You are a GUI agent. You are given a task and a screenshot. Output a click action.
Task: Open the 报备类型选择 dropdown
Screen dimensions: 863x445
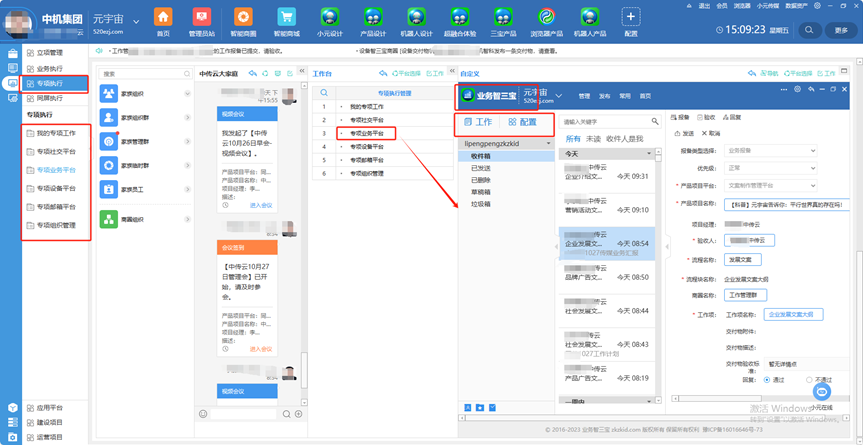[771, 150]
